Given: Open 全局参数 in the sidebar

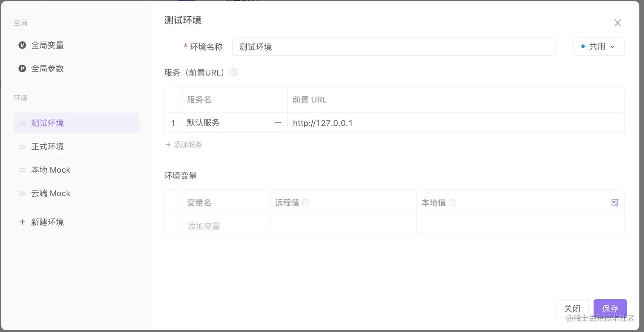Looking at the screenshot, I should pos(47,69).
